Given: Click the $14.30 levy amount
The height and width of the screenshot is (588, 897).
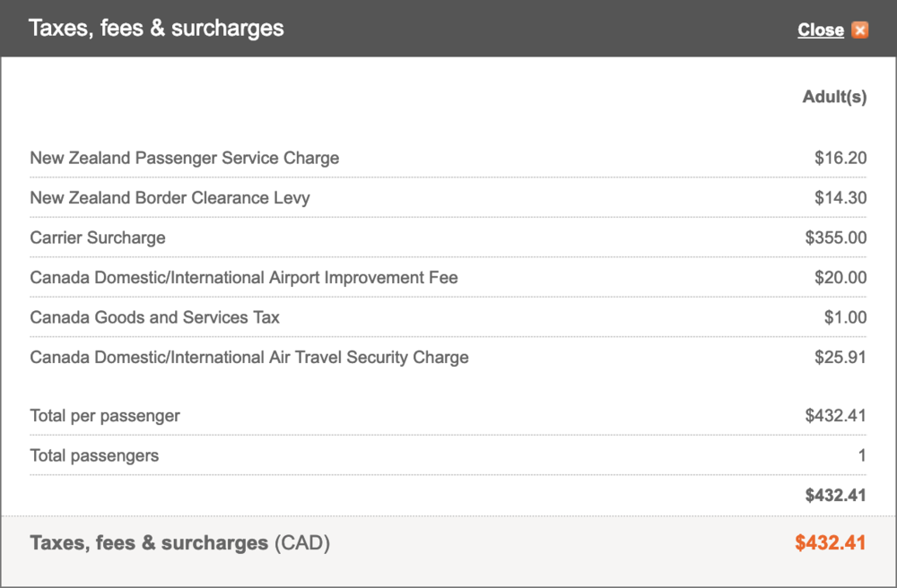Looking at the screenshot, I should coord(840,198).
